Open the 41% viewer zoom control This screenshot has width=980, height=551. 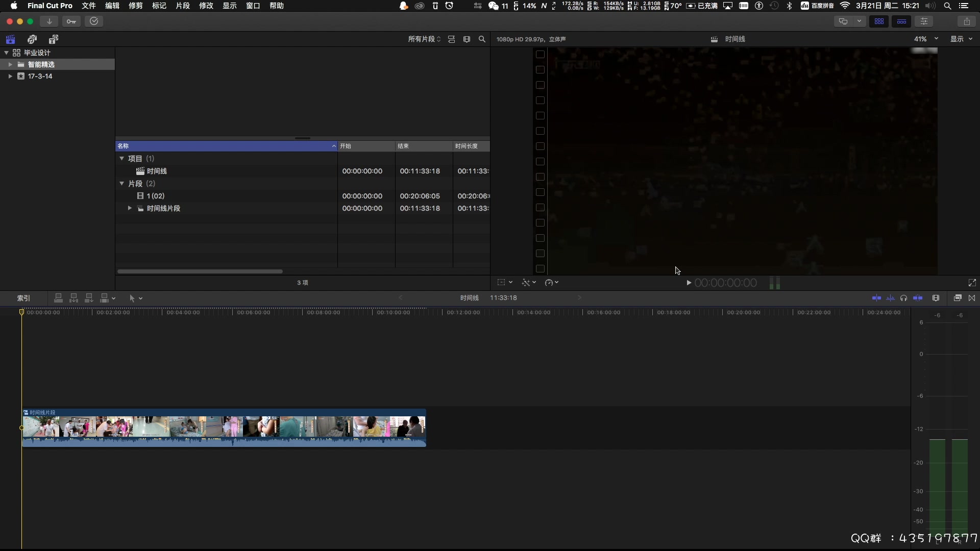[924, 39]
